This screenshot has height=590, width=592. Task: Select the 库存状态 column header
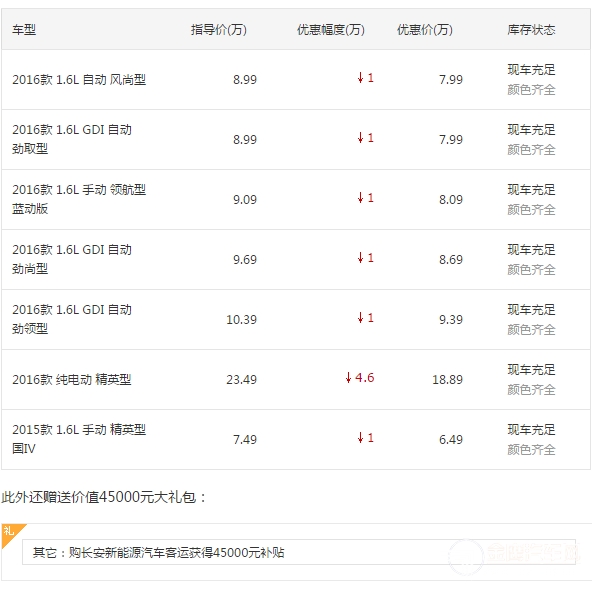point(531,30)
